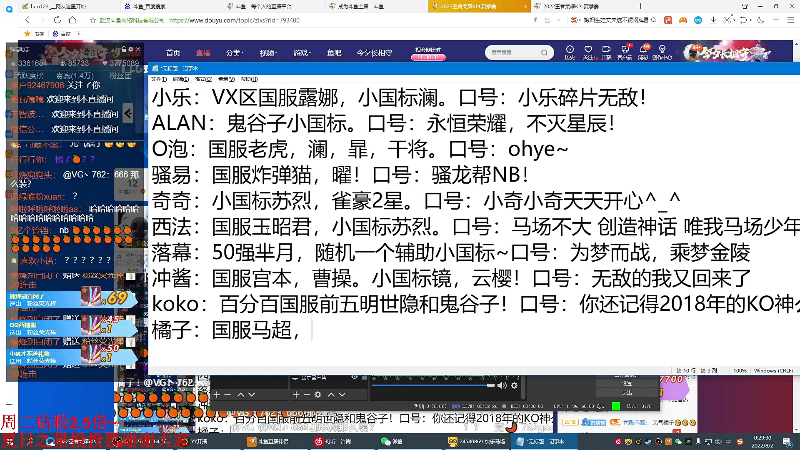Click the browser forward arrow
800x450 pixels.
[x=42, y=20]
